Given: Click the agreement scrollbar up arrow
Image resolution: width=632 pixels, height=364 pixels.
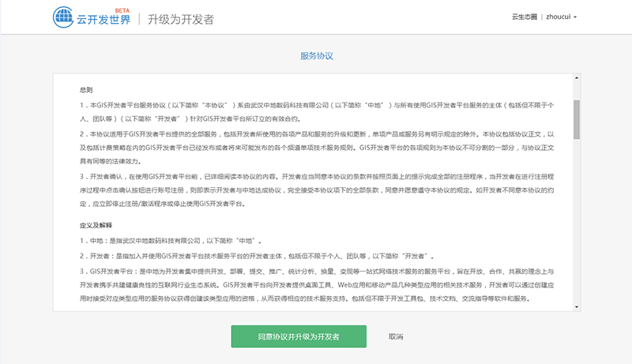Looking at the screenshot, I should click(577, 80).
